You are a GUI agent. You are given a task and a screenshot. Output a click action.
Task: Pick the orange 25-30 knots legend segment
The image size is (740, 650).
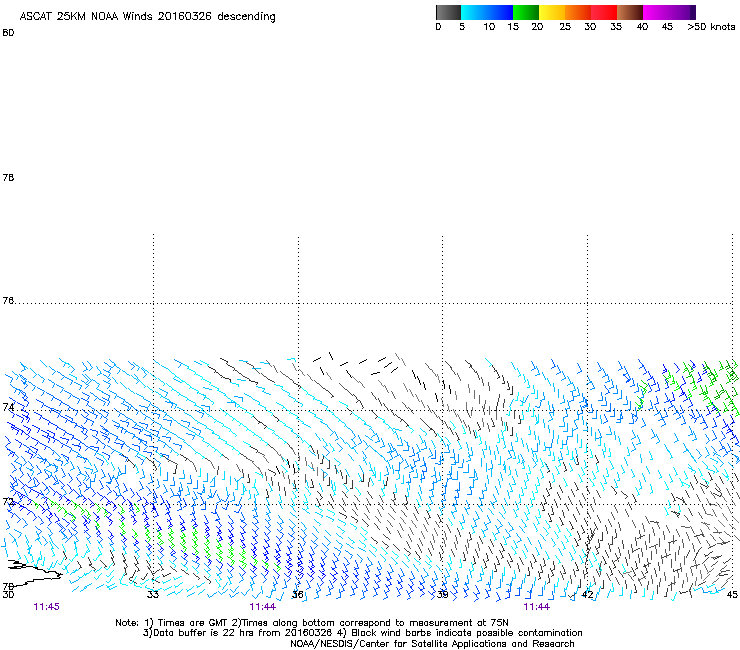click(x=578, y=12)
